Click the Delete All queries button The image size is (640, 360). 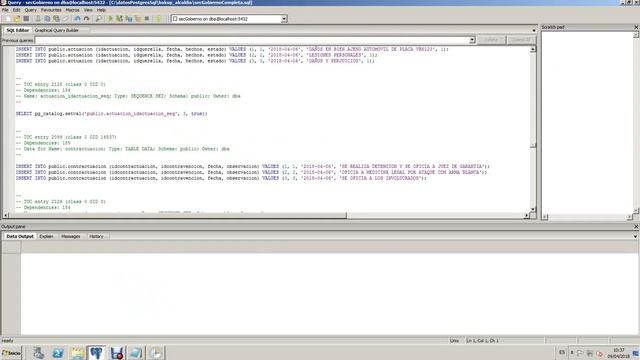click(521, 40)
